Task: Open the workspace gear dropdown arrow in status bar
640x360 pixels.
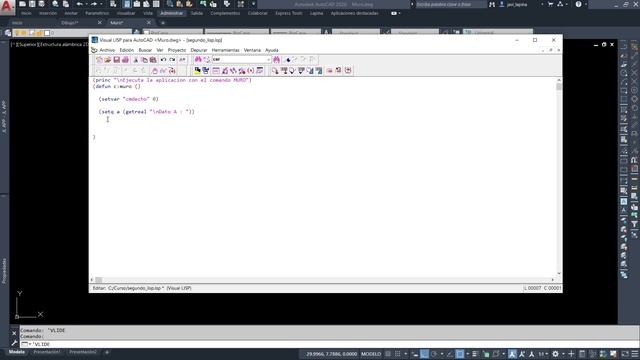Action: [x=563, y=354]
